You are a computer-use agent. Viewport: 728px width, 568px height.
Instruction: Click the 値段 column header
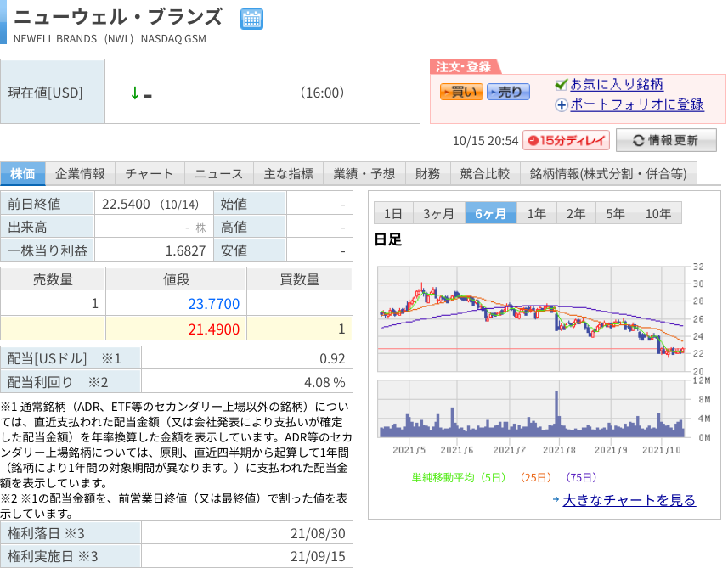pyautogui.click(x=177, y=278)
